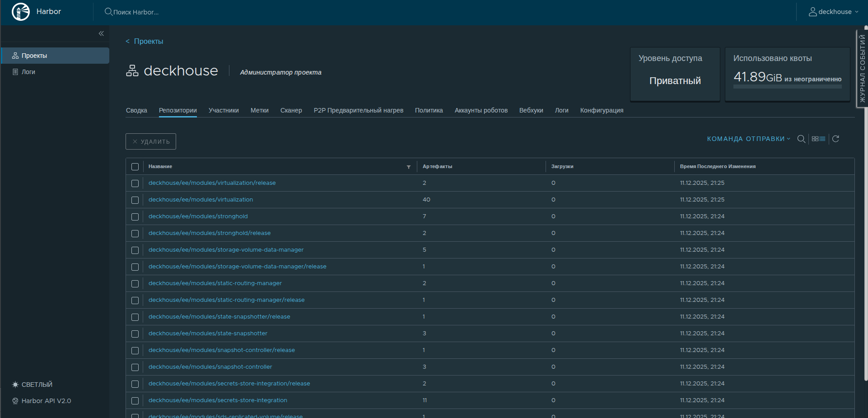Select all repositories with header checkbox
The height and width of the screenshot is (418, 868).
(135, 167)
